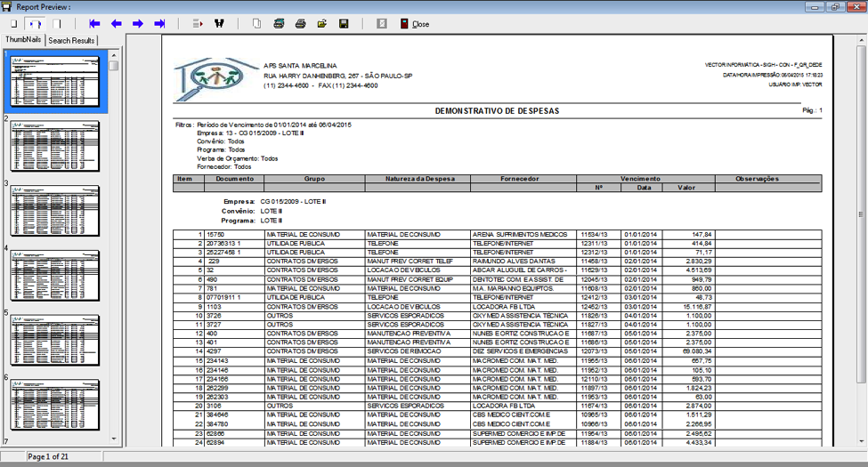Image resolution: width=868 pixels, height=467 pixels.
Task: Click the 'Empresa: 13 - CG 015/2009 - LOTE II' filter line
Action: [x=251, y=133]
